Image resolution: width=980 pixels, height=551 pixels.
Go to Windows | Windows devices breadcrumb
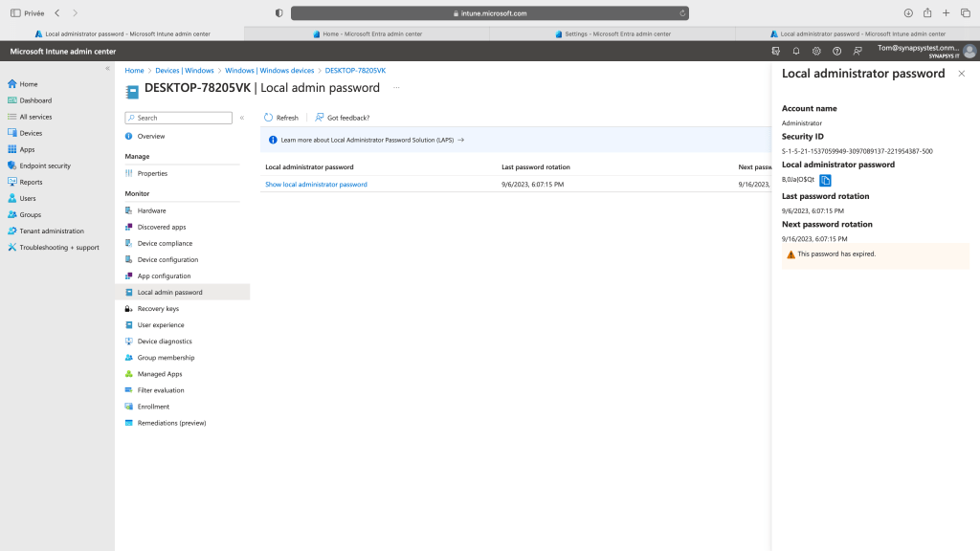click(269, 71)
